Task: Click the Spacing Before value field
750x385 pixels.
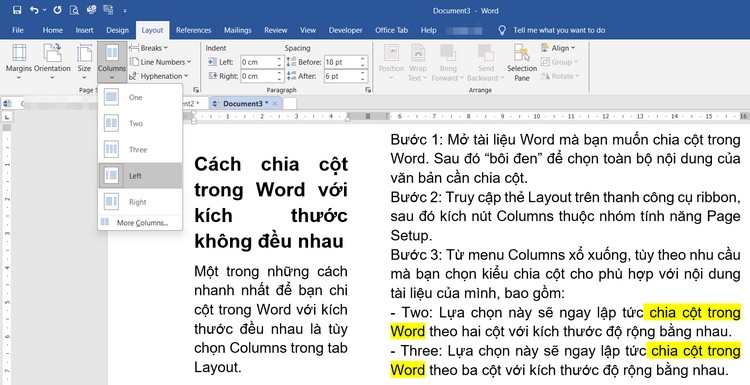Action: [x=341, y=62]
